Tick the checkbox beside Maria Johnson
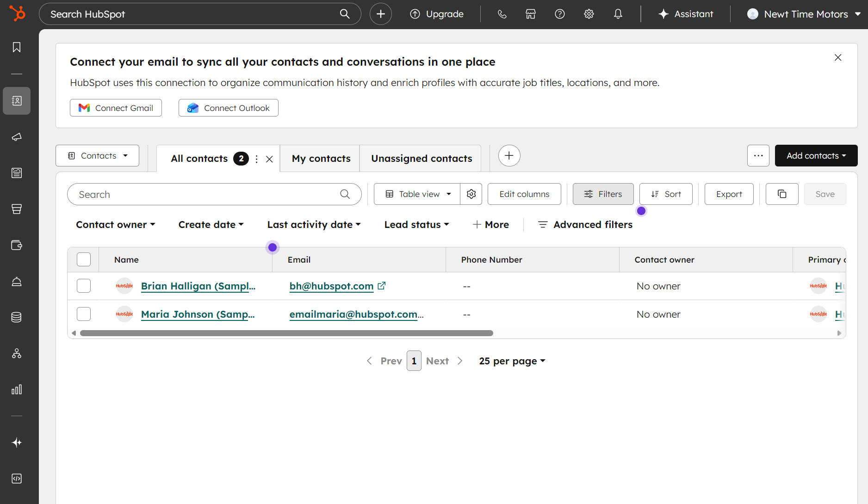The height and width of the screenshot is (504, 868). (84, 314)
